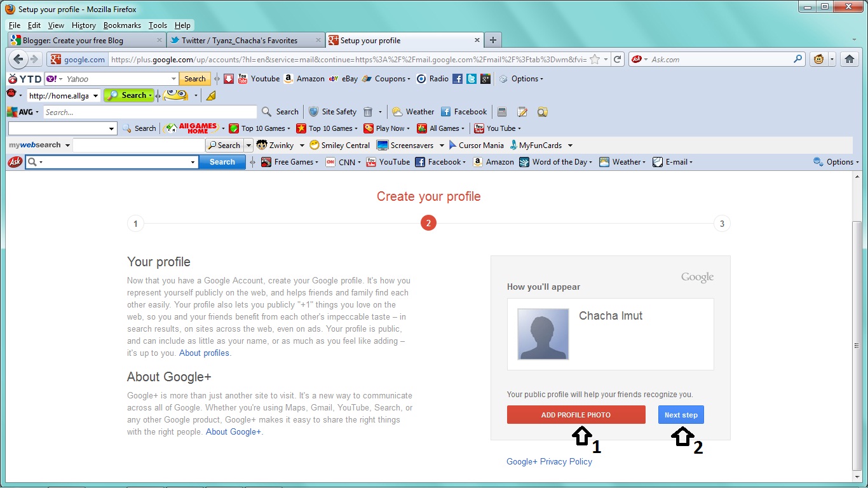Viewport: 868px width, 488px height.
Task: Click the small Facebook icon in YTD toolbar
Action: (x=458, y=79)
